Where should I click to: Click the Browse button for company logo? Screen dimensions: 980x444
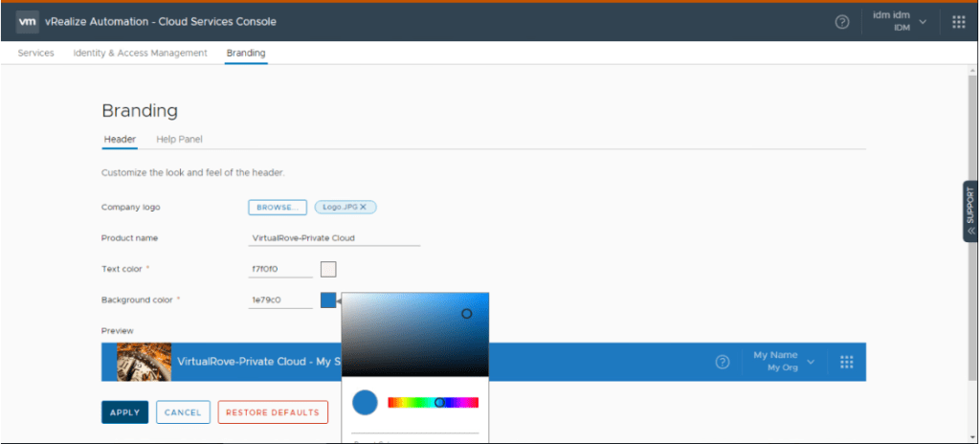[x=277, y=207]
